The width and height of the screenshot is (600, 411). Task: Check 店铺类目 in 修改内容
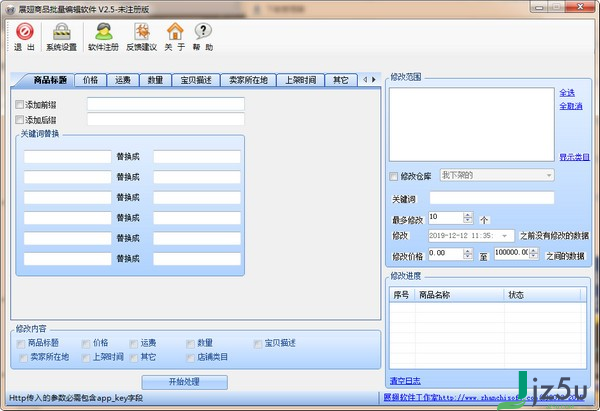point(190,358)
